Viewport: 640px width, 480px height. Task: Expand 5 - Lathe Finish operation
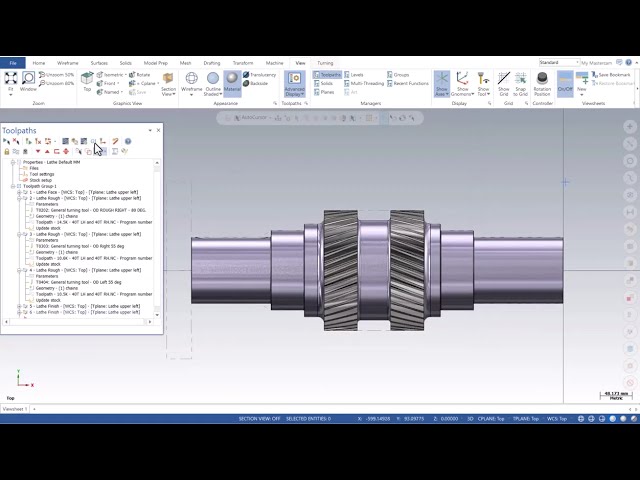19,306
